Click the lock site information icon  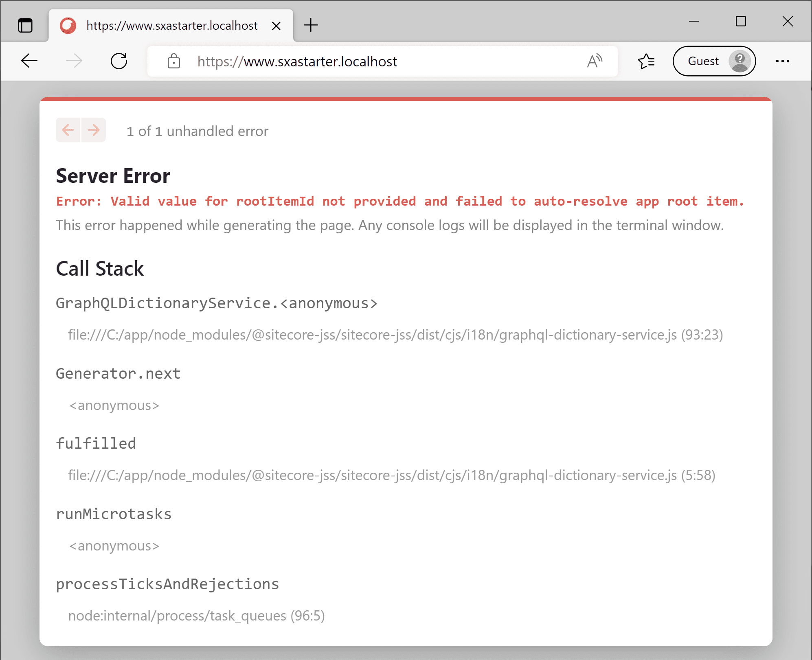174,61
